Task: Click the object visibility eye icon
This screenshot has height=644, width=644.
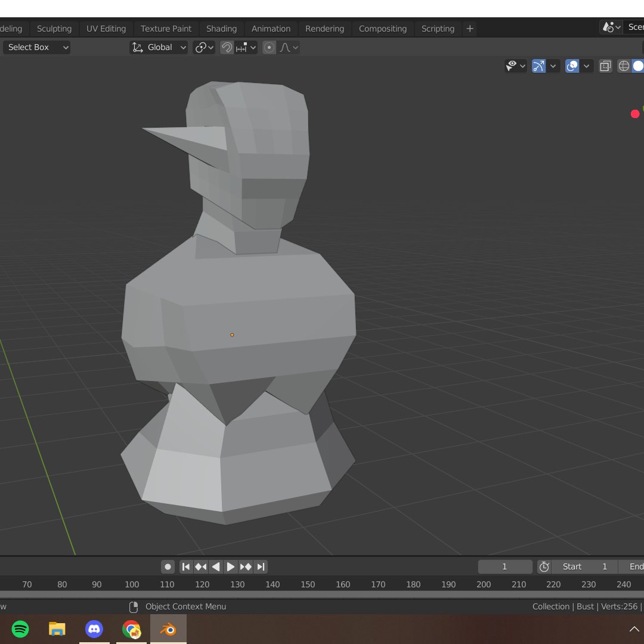Action: (x=512, y=66)
